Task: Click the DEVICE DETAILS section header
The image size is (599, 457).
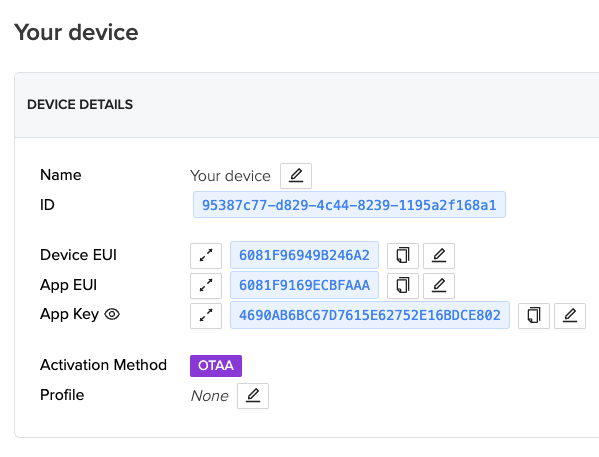Action: [80, 105]
